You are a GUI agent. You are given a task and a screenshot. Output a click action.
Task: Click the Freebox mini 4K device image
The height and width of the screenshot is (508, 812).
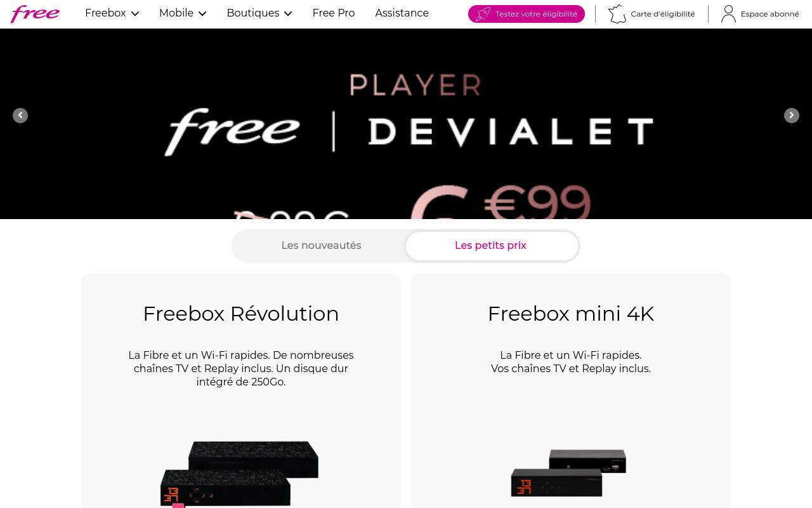pyautogui.click(x=569, y=472)
